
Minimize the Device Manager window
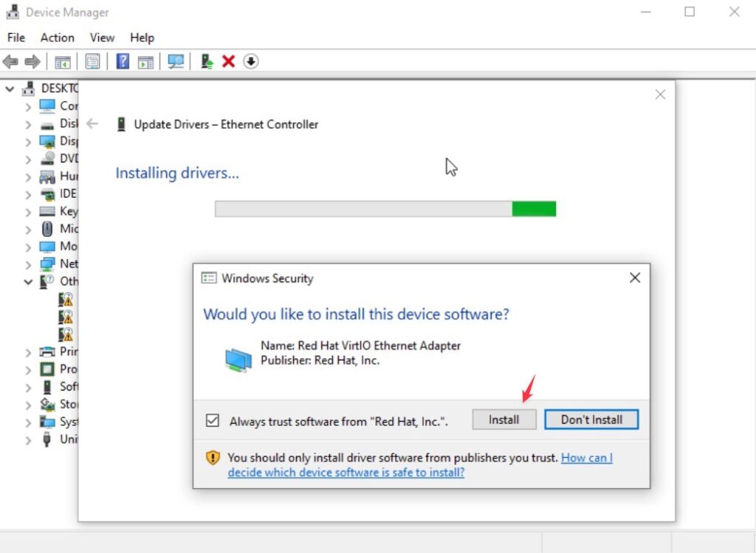[645, 12]
